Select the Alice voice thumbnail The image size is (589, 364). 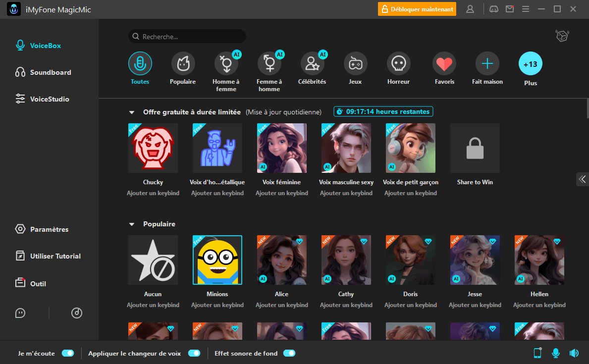point(282,260)
